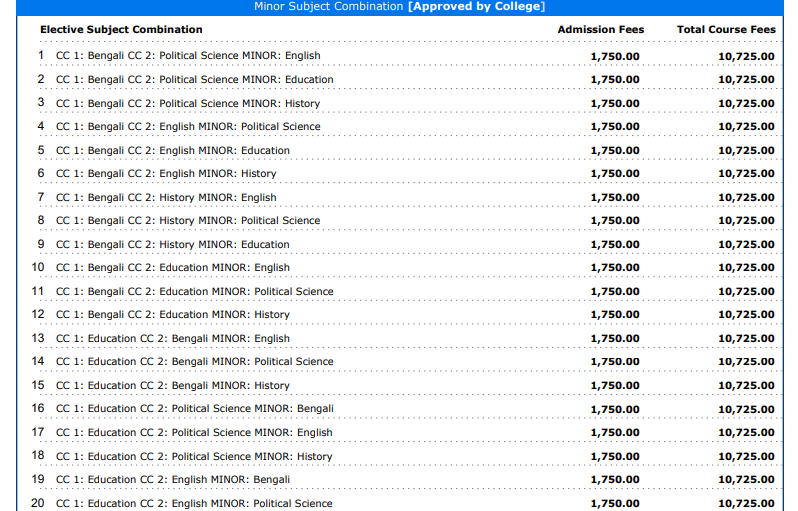The height and width of the screenshot is (511, 798).
Task: Pick row 15: Education, Bengali, MINOR History
Action: click(172, 386)
